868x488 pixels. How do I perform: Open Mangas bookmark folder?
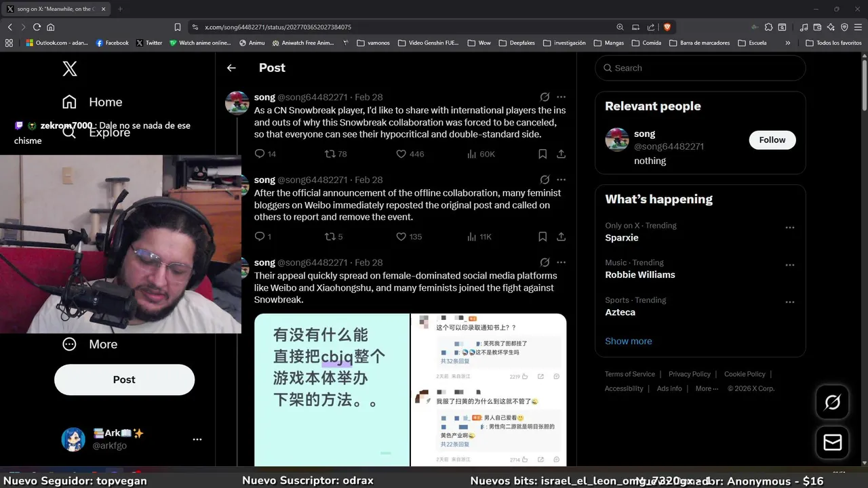[608, 43]
